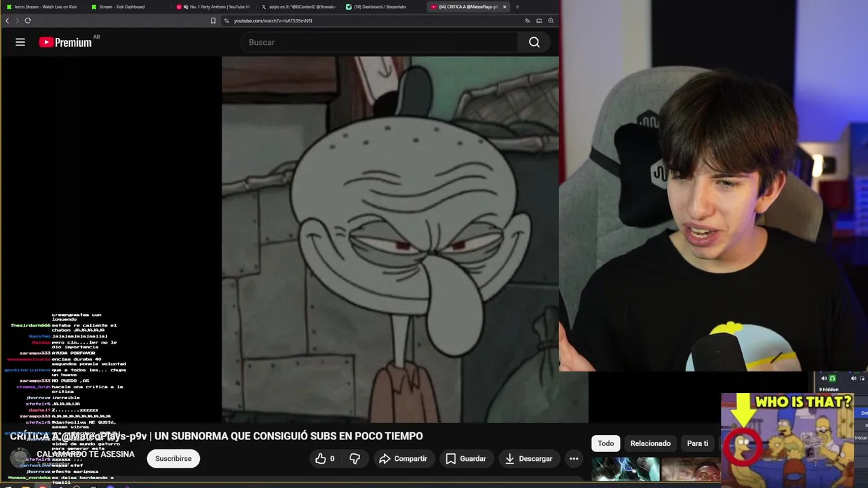This screenshot has height=488, width=868.
Task: Open the second recommended video thumbnail
Action: (690, 469)
